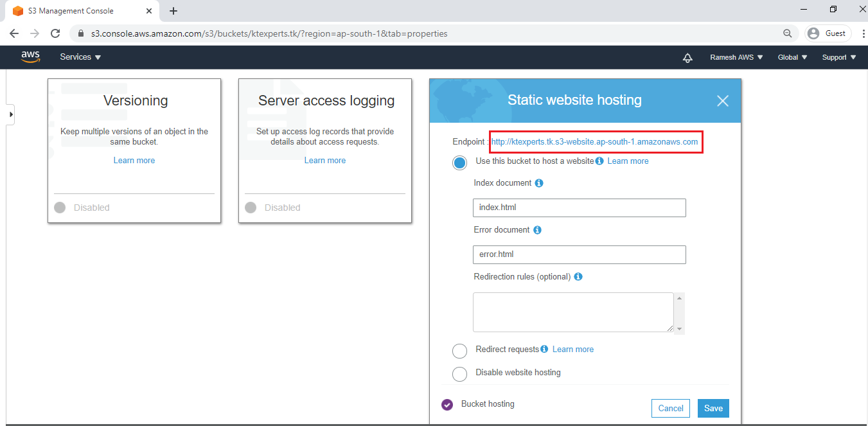
Task: Click info icon next to Index document
Action: (x=539, y=183)
